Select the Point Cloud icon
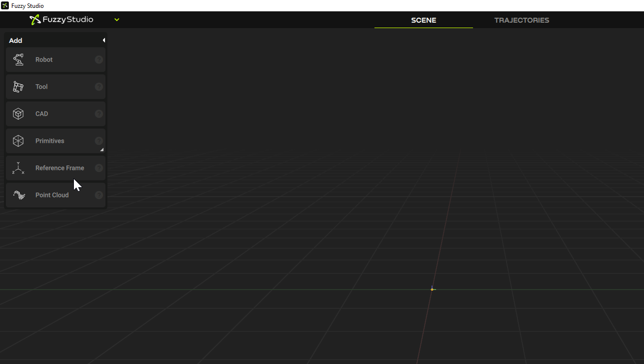 coord(18,195)
